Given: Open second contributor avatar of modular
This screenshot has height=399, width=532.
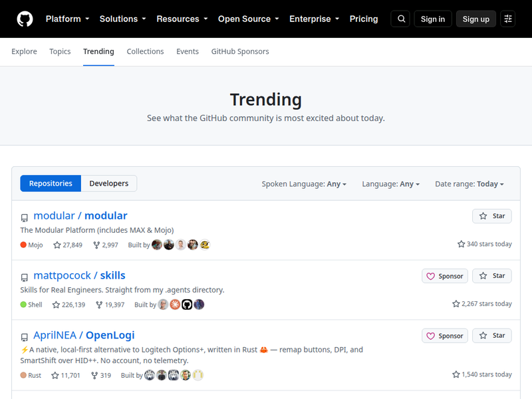Looking at the screenshot, I should point(169,245).
